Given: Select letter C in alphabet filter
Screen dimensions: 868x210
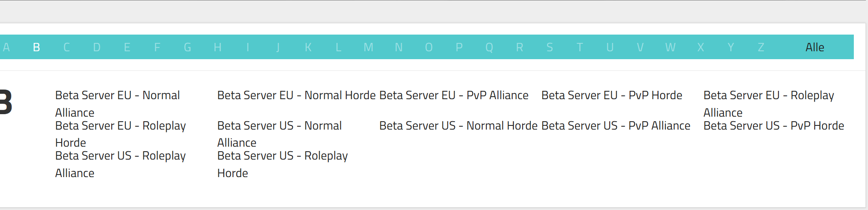Looking at the screenshot, I should point(67,47).
